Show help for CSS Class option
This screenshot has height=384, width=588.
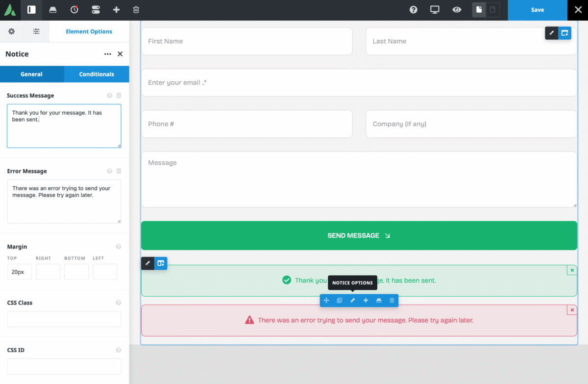point(118,303)
